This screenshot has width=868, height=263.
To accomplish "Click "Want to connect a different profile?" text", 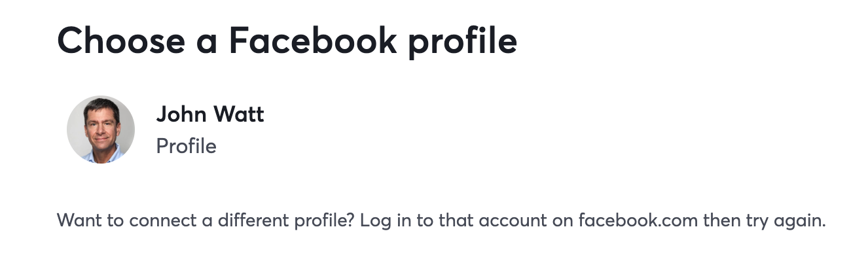I will (x=206, y=220).
